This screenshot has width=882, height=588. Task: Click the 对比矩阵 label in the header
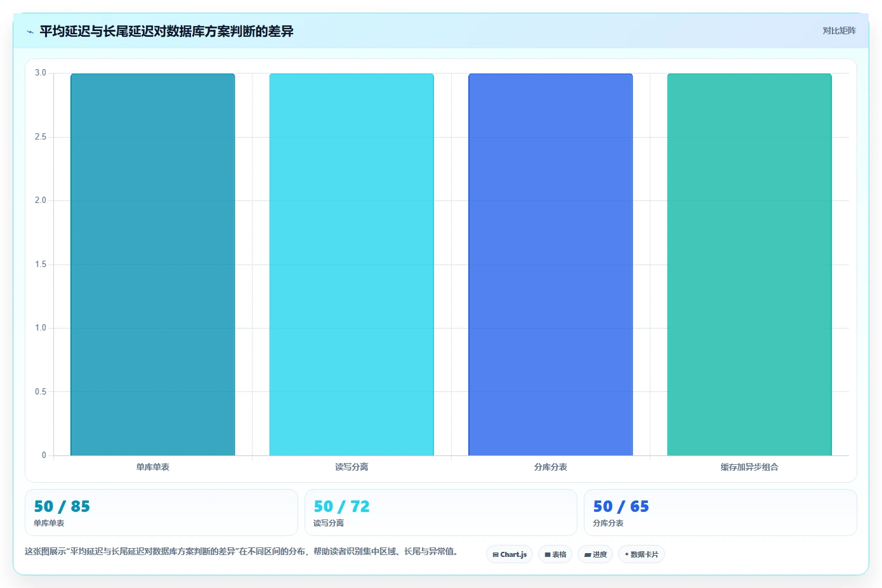coord(839,30)
